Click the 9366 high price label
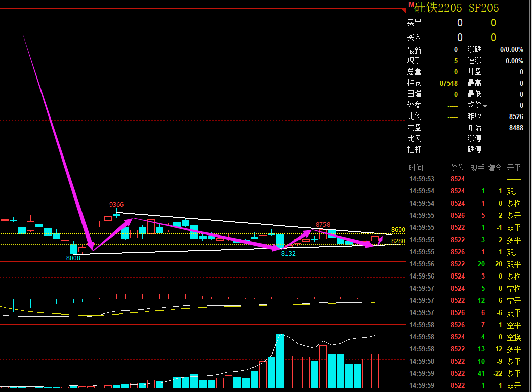Screen dimensions: 532x392 [x=116, y=205]
